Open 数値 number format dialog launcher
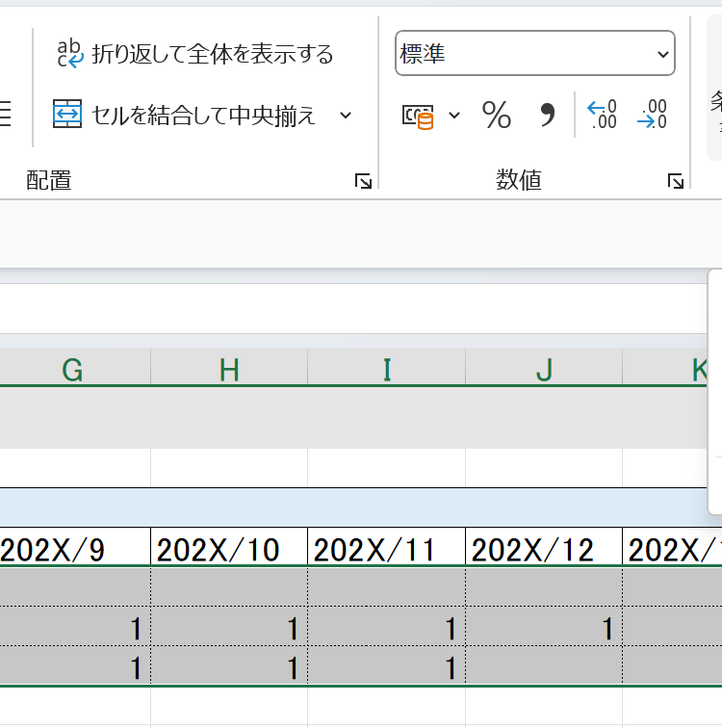 click(x=676, y=181)
